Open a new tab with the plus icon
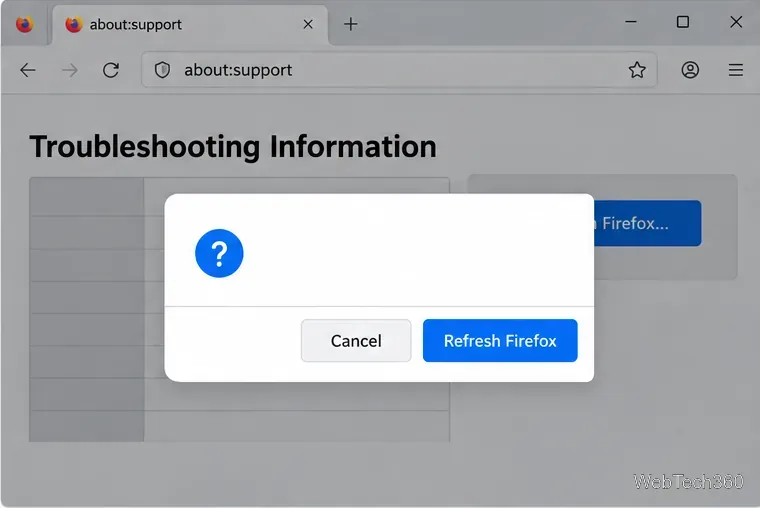 pyautogui.click(x=350, y=24)
